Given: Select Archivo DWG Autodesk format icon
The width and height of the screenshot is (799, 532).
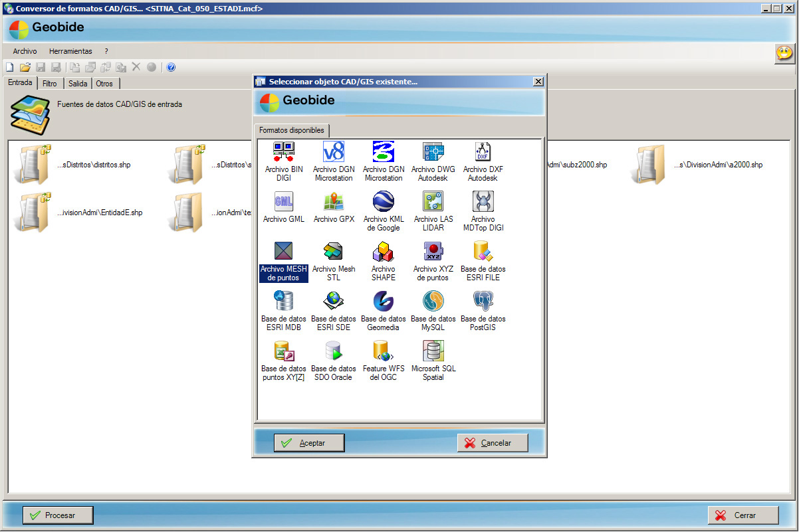Looking at the screenshot, I should click(433, 152).
